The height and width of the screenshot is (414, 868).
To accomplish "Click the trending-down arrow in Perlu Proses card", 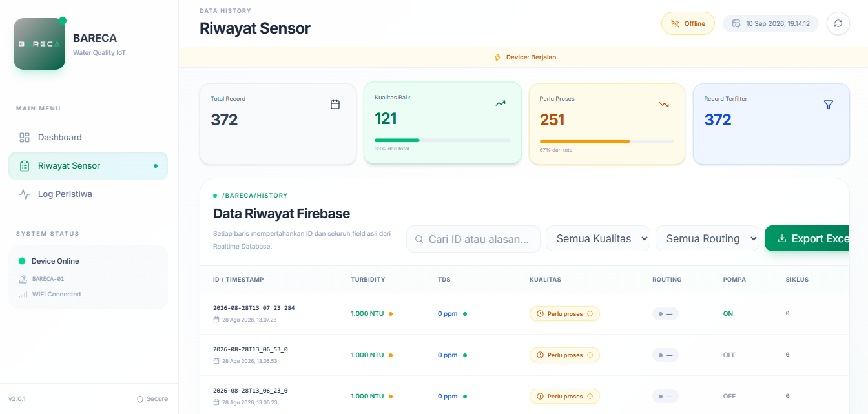I will point(664,104).
